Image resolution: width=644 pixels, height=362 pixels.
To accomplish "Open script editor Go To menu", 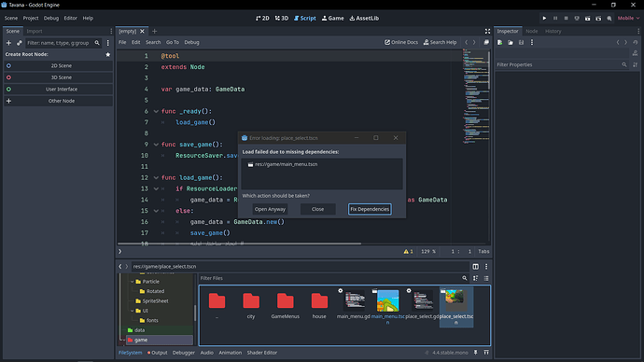I will point(173,42).
